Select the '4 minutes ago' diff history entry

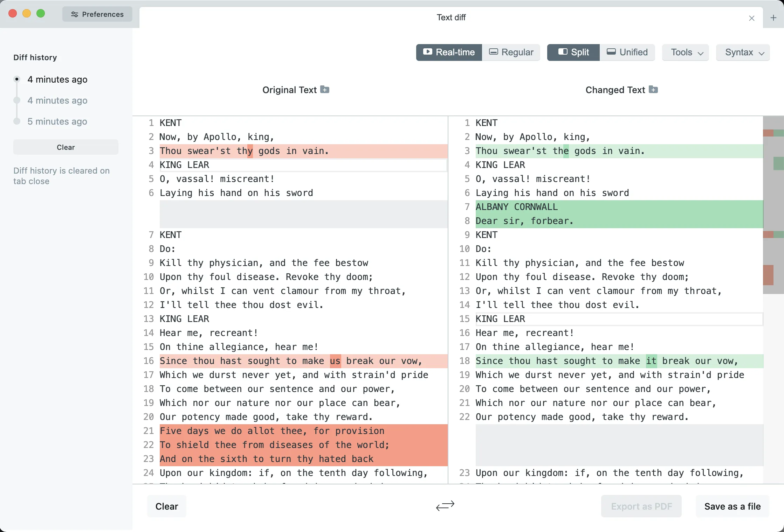click(57, 79)
